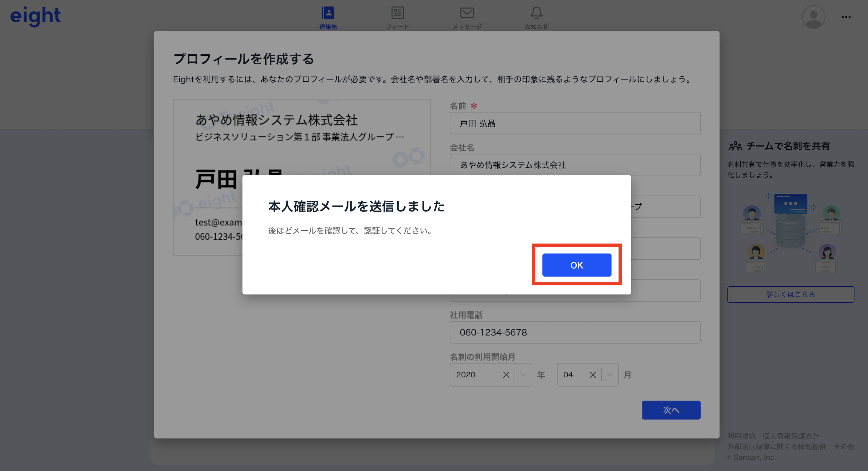Click the 詳しくはこちら button
868x471 pixels.
click(x=790, y=294)
